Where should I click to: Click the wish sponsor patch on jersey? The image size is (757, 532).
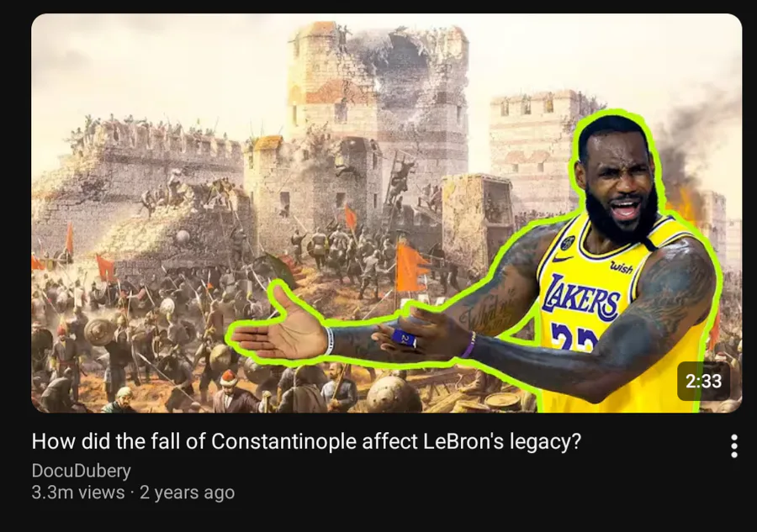pyautogui.click(x=622, y=267)
